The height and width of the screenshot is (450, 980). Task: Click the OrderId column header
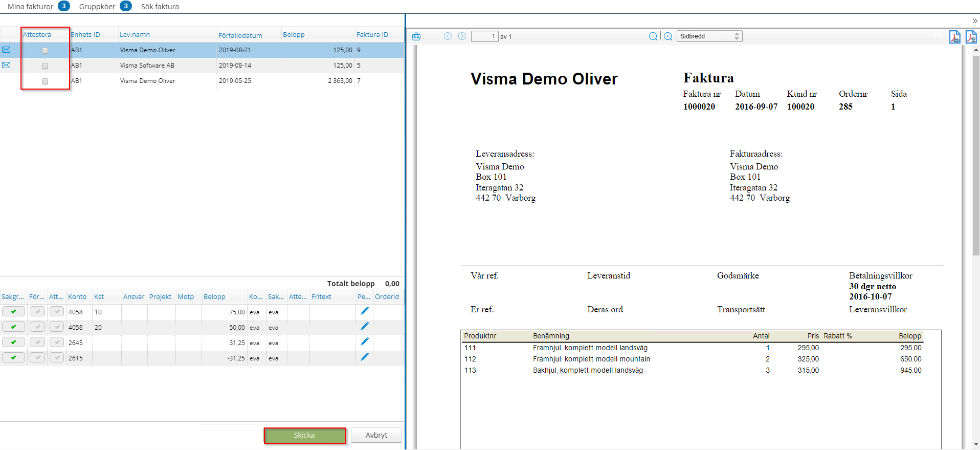(x=387, y=297)
